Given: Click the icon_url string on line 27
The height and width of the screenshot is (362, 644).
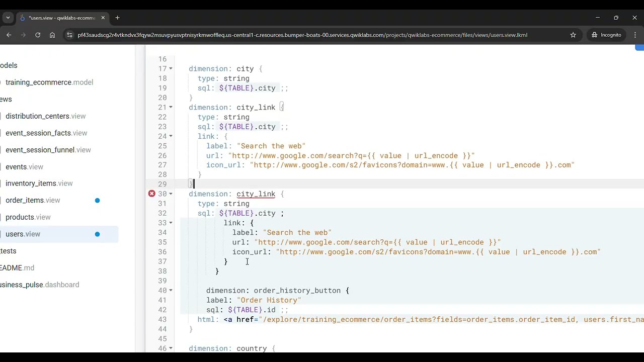Looking at the screenshot, I should [412, 165].
